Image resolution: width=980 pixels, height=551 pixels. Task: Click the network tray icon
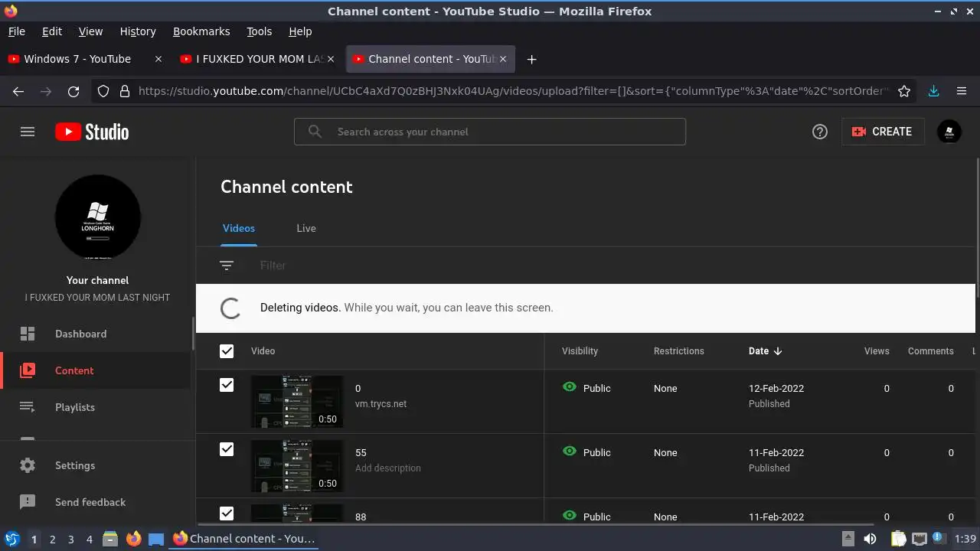(920, 539)
